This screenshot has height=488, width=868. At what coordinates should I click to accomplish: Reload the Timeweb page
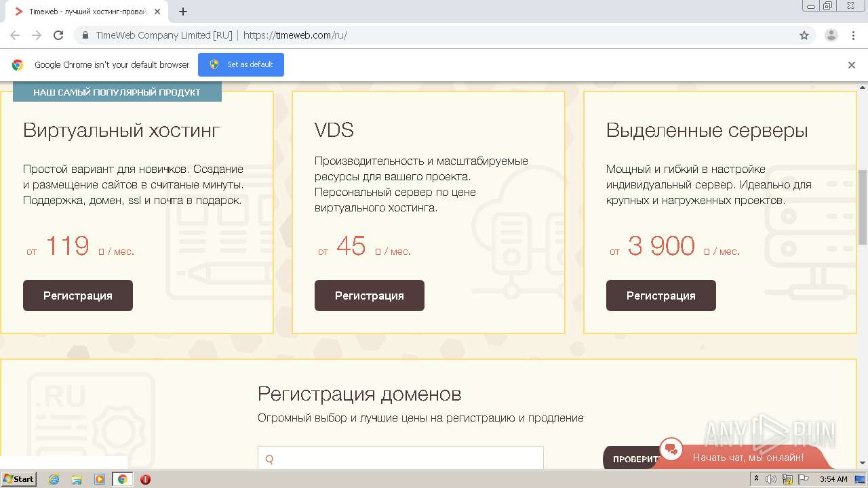pyautogui.click(x=58, y=35)
